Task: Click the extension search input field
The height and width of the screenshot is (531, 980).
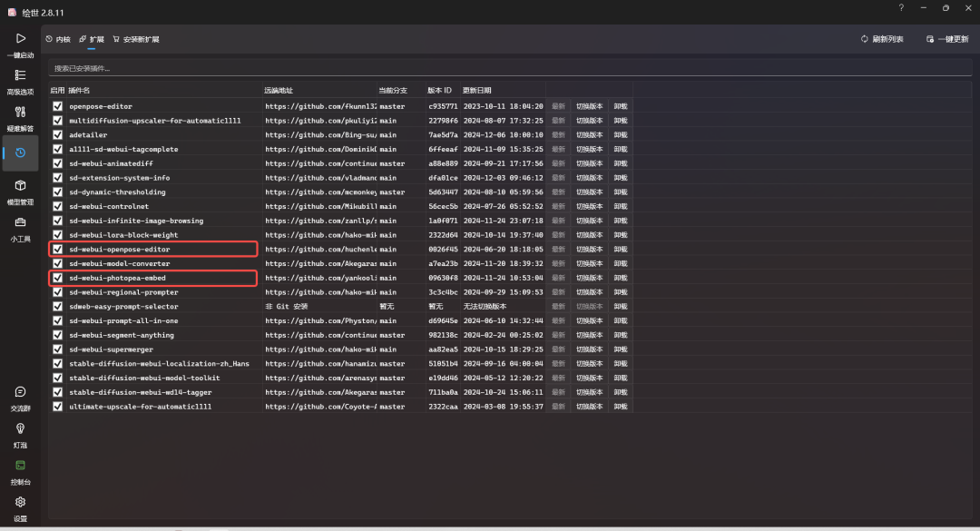Action: pos(272,67)
